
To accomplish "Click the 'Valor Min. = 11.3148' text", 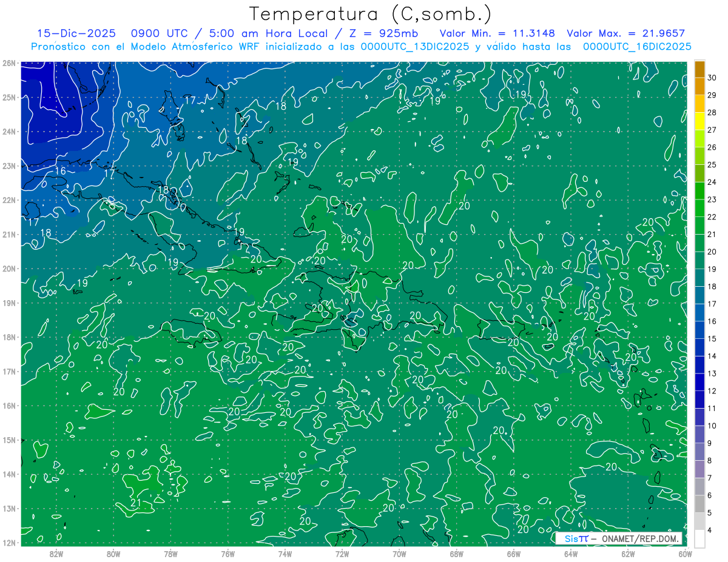I will click(x=497, y=33).
